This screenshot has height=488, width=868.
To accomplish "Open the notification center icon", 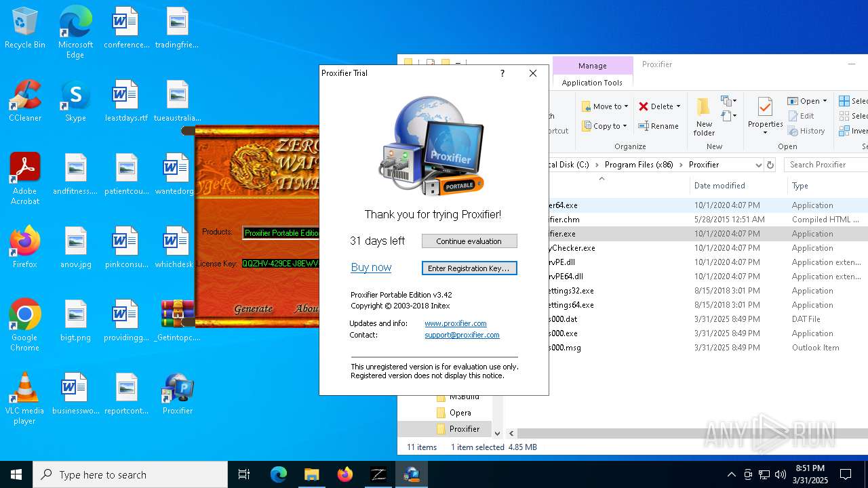I will (846, 474).
